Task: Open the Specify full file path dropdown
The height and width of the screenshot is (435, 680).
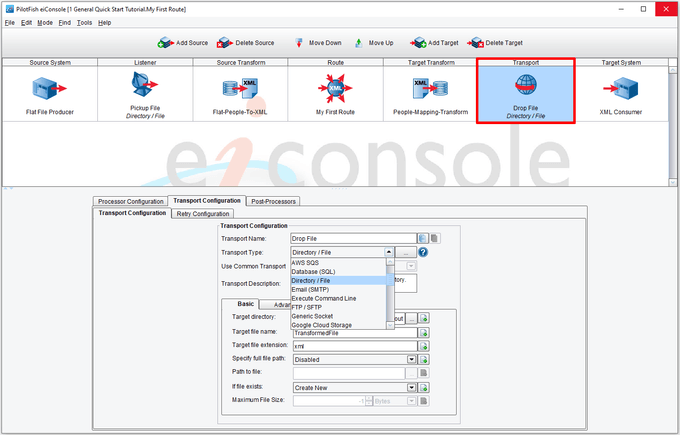Action: tap(411, 360)
